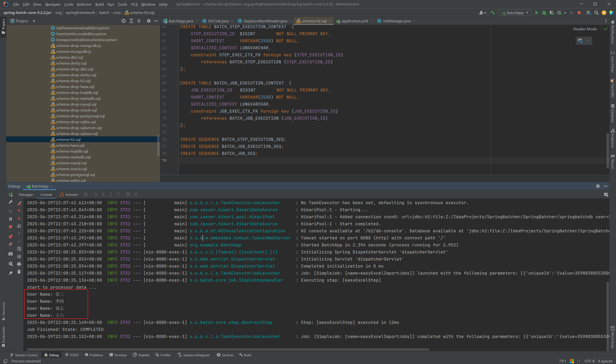The width and height of the screenshot is (616, 364).
Task: Open the Translate icon in the top toolbar
Action: (x=589, y=13)
